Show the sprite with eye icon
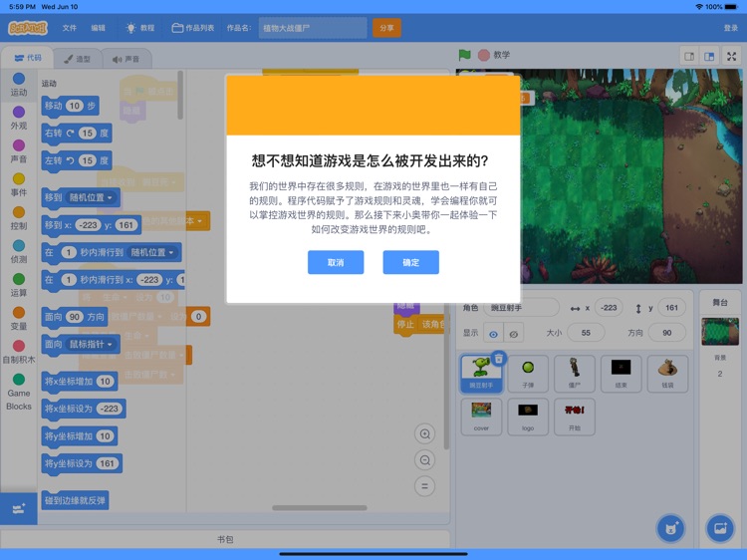Viewport: 747px width, 560px height. point(494,334)
